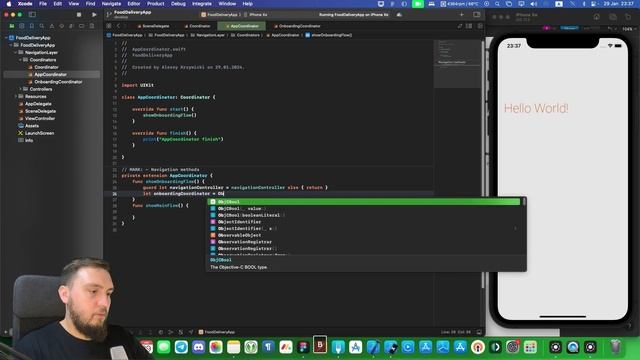Open the Test navigator diamond icon

point(62,26)
